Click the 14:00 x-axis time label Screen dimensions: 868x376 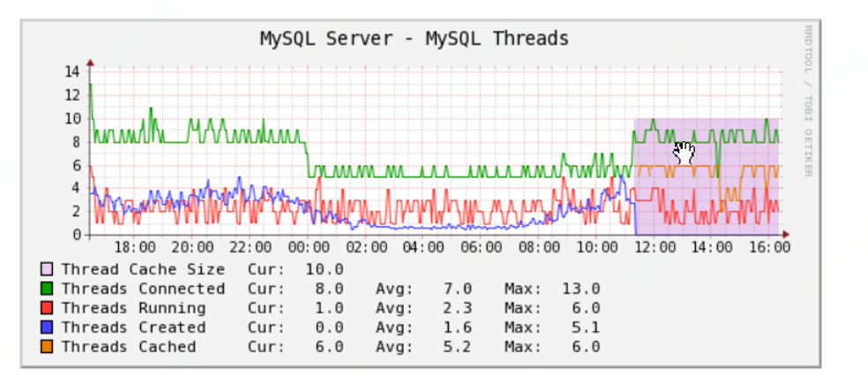(713, 247)
